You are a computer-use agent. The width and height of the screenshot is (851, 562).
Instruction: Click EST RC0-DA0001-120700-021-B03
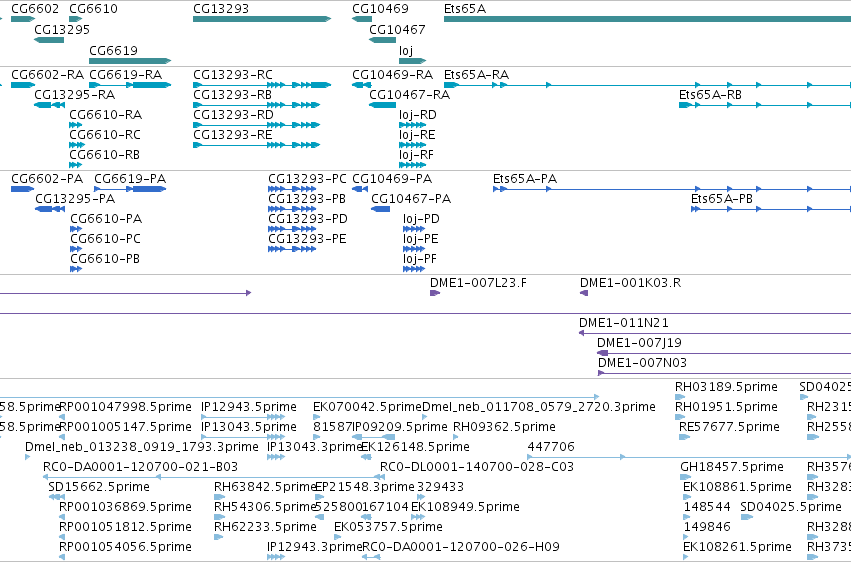pyautogui.click(x=214, y=477)
